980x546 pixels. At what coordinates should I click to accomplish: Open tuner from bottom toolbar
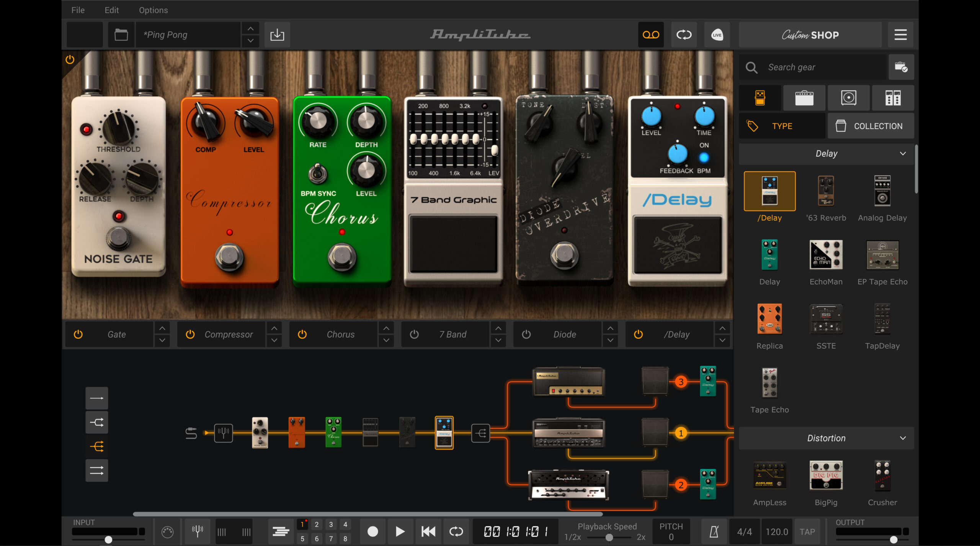point(198,531)
